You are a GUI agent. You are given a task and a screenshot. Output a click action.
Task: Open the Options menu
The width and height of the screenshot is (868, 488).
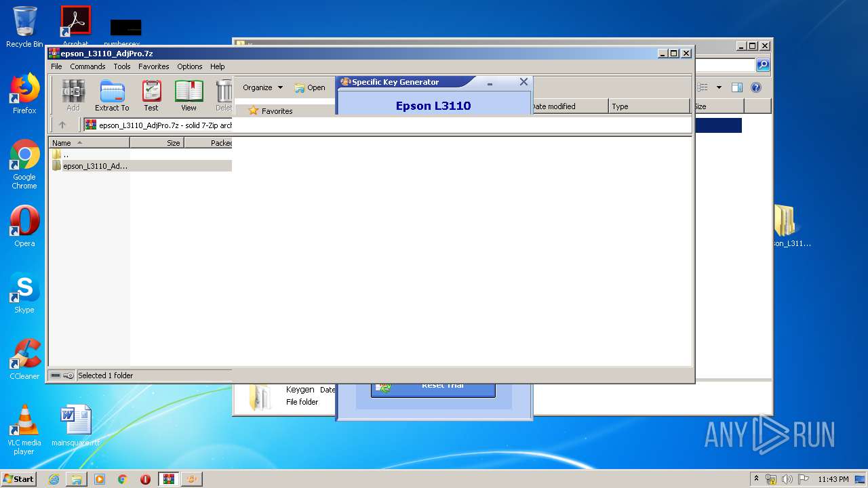[x=190, y=66]
